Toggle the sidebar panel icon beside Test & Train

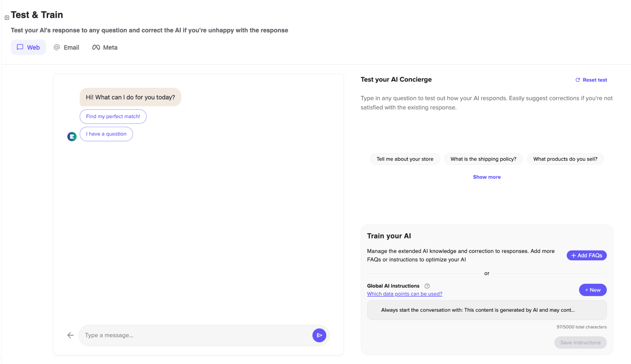[x=7, y=18]
